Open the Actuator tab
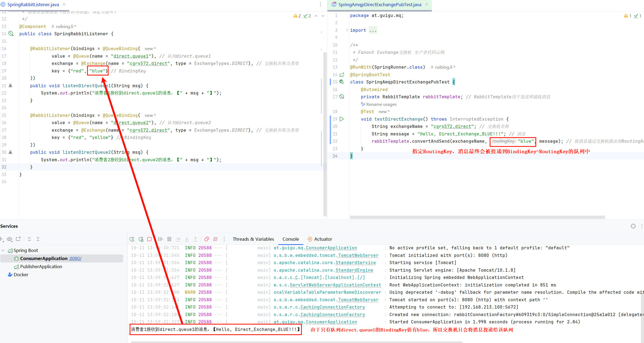The width and height of the screenshot is (644, 343). 323,239
